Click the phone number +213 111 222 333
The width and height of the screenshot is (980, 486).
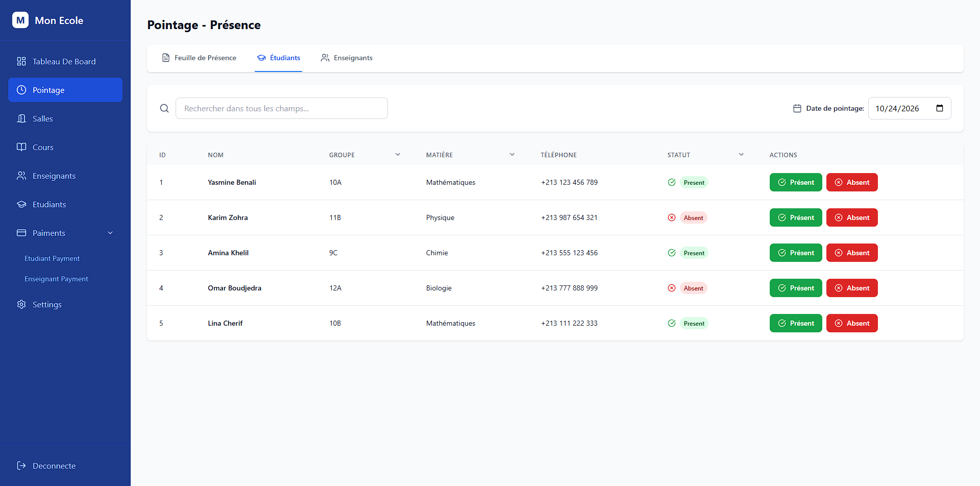tap(569, 323)
